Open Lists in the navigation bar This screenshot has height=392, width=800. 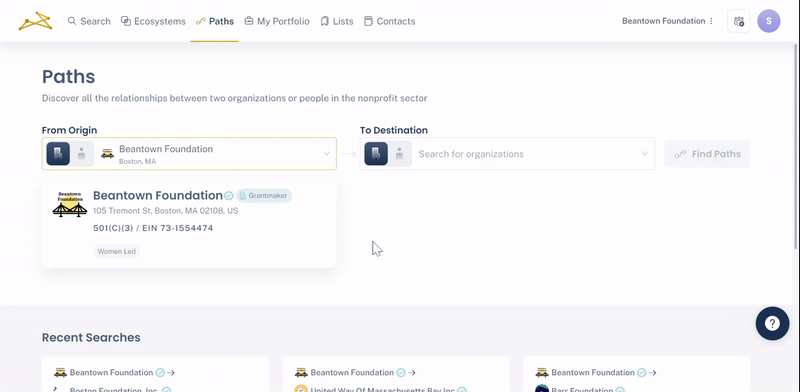click(337, 21)
